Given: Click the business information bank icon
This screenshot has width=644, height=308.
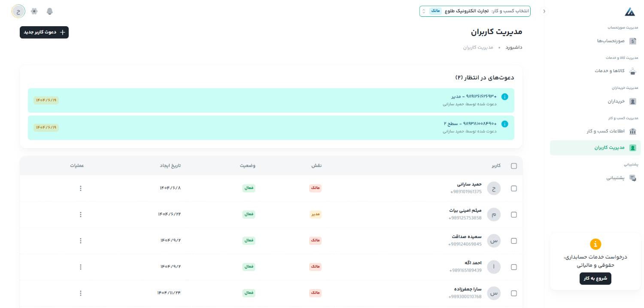Looking at the screenshot, I should [632, 131].
